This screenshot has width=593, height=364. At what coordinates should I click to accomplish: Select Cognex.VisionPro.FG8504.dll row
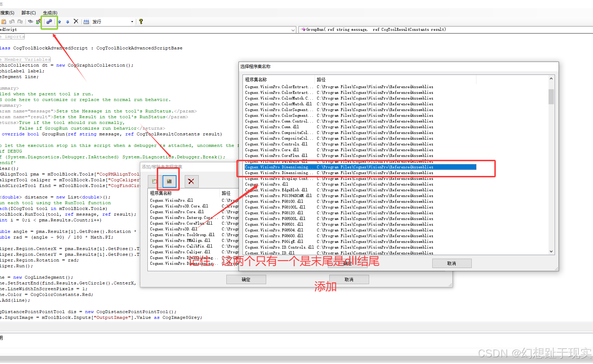point(360,230)
